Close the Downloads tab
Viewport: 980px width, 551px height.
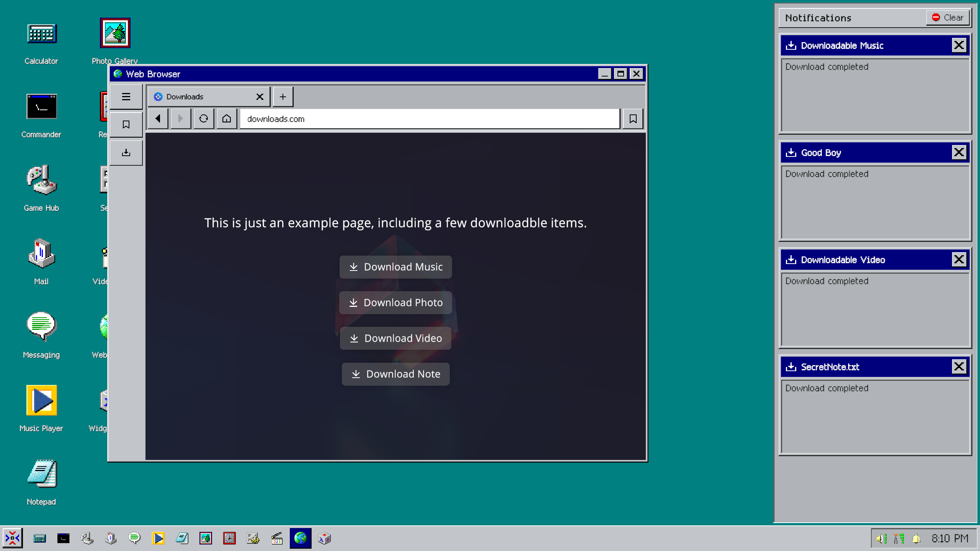pyautogui.click(x=260, y=97)
